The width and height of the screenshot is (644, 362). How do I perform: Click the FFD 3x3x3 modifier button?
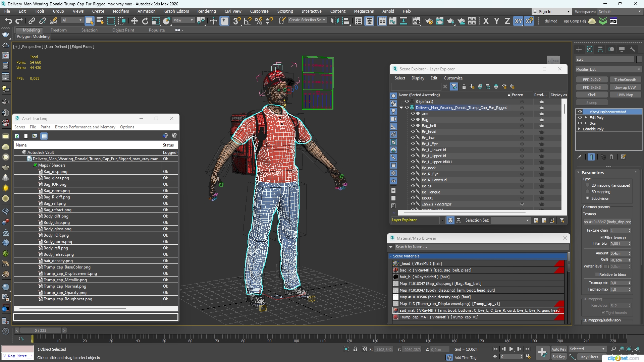tap(592, 87)
